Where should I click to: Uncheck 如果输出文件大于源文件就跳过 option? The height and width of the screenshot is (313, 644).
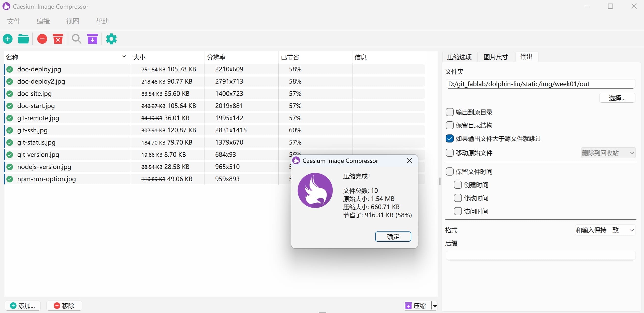tap(449, 138)
